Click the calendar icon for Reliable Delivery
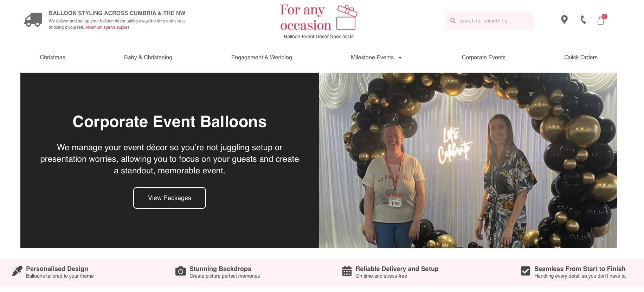644x292 pixels. coord(347,271)
